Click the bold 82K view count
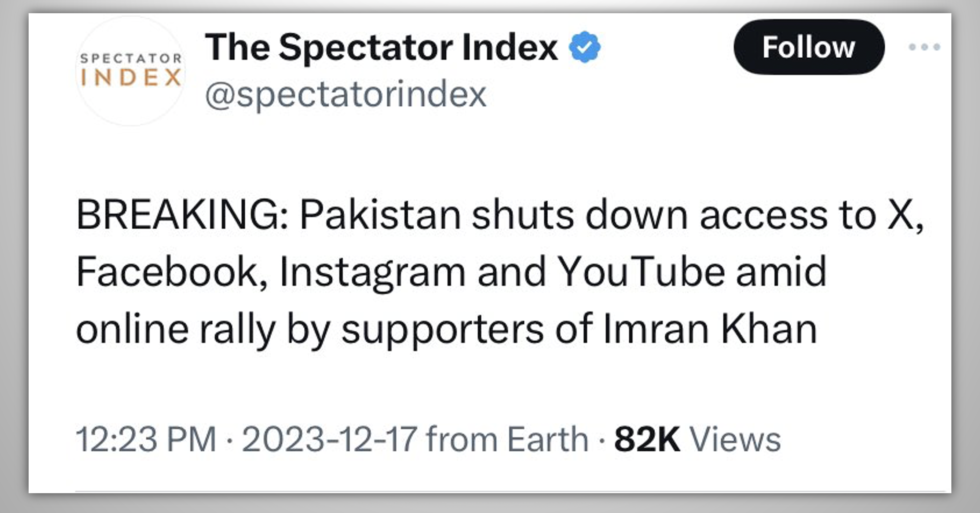980x513 pixels. coord(647,440)
